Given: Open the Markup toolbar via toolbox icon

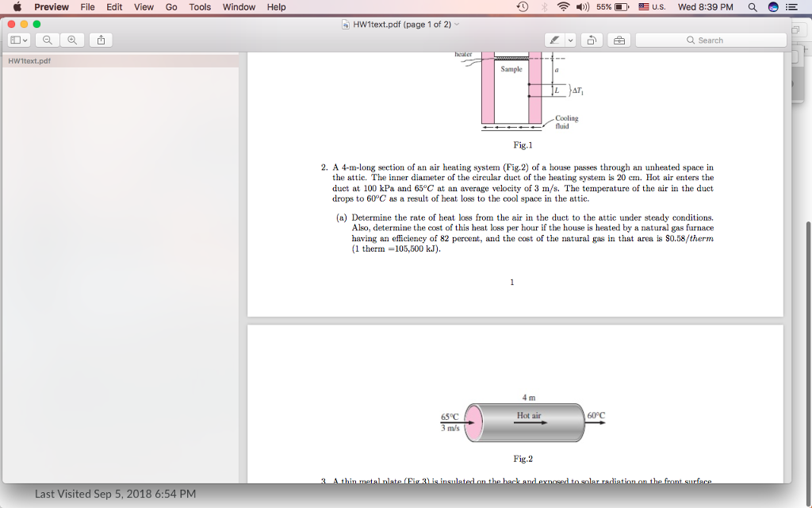Looking at the screenshot, I should click(x=620, y=40).
